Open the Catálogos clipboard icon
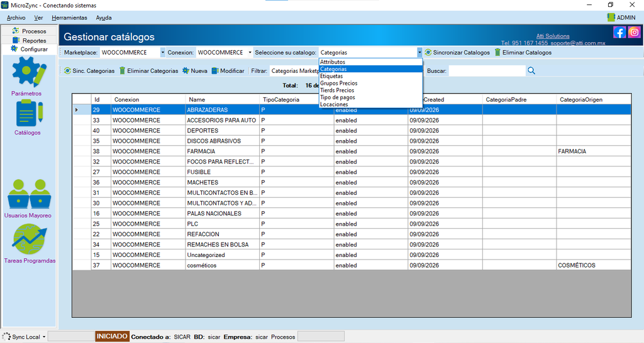 29,113
